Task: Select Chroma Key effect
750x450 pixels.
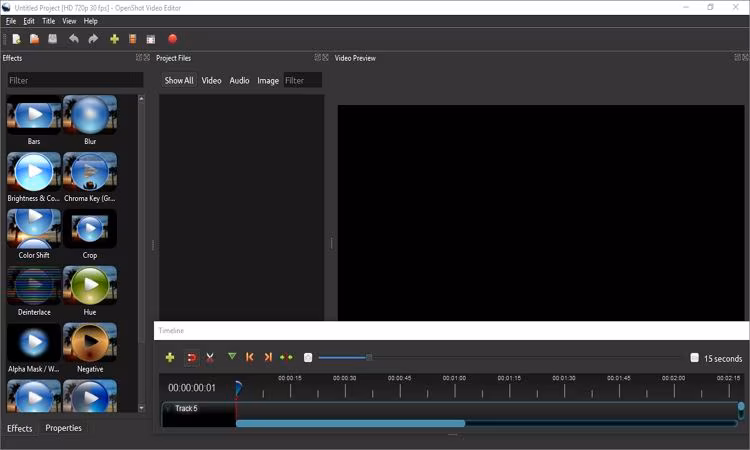Action: tap(90, 177)
